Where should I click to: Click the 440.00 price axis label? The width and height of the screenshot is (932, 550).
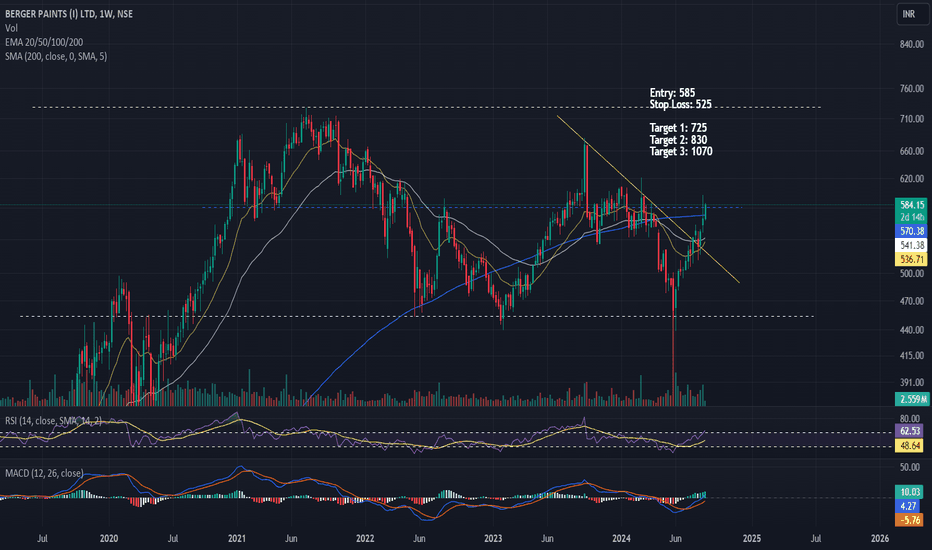[912, 330]
